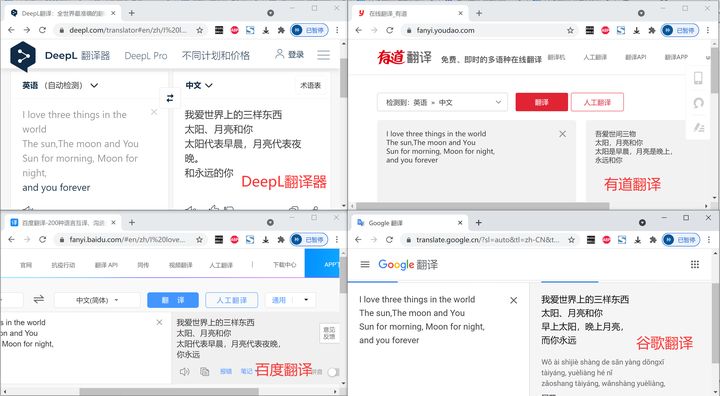Click 术语表 glossary button in DeepL

click(310, 85)
